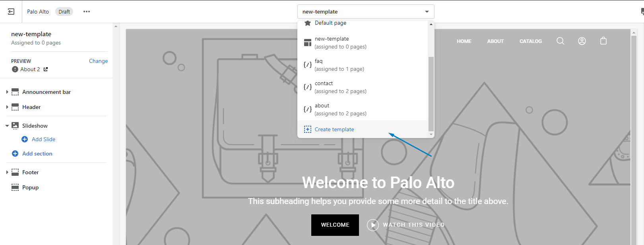Click the Header section icon
Image resolution: width=644 pixels, height=245 pixels.
15,107
